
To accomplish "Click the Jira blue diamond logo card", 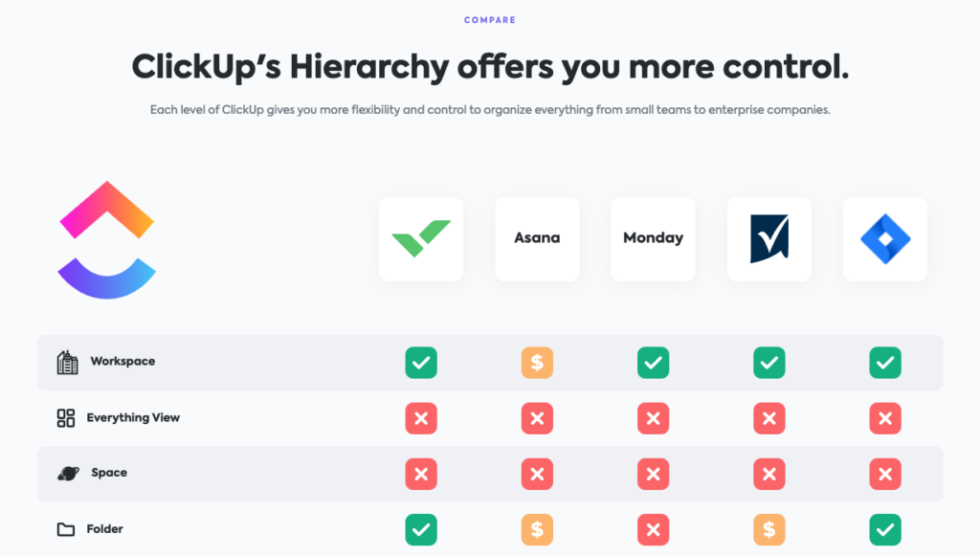I will tap(885, 239).
